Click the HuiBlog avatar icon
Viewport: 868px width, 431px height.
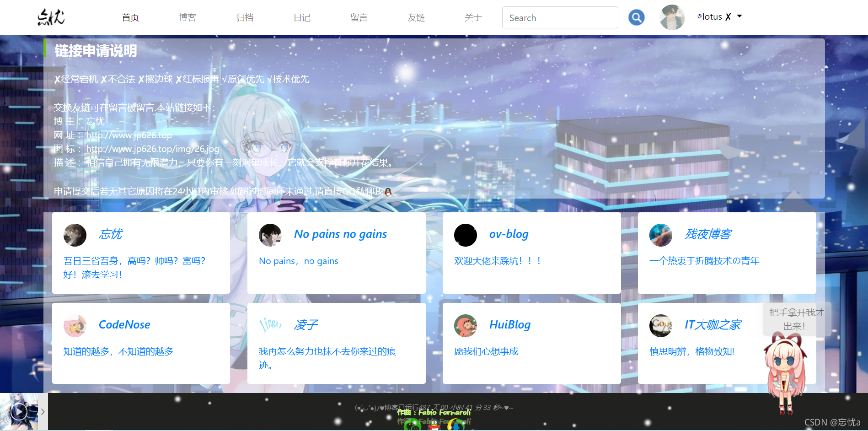[466, 326]
